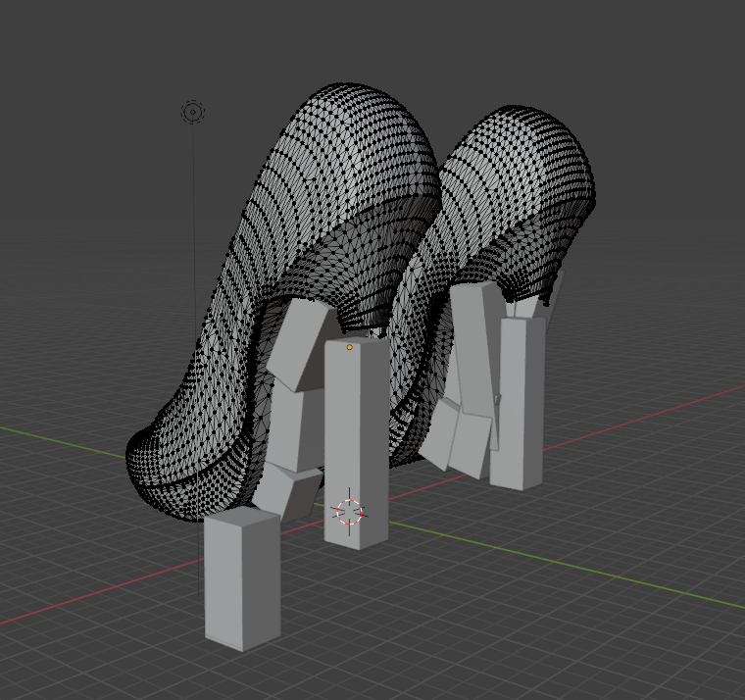
Task: Click the orange origin dot on tall pillar
Action: [x=350, y=347]
